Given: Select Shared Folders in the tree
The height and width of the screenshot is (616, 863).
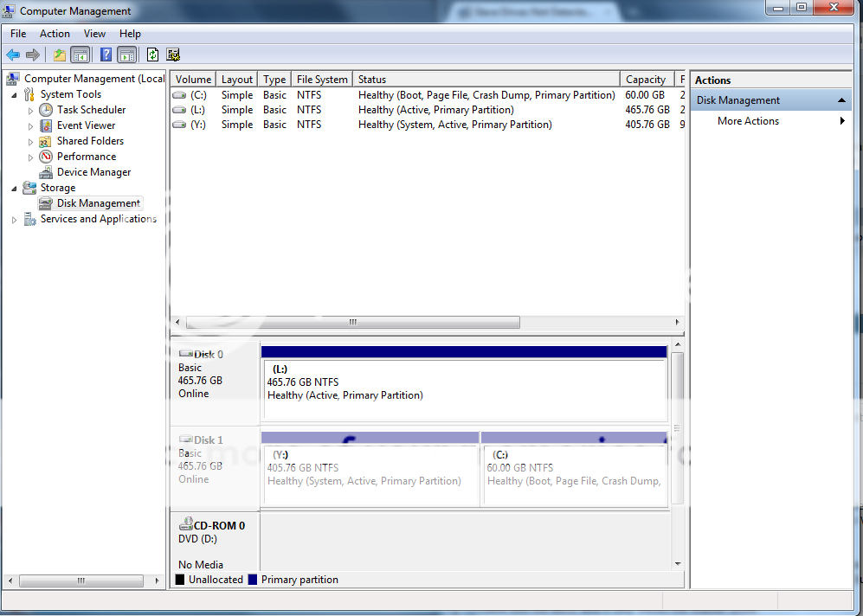Looking at the screenshot, I should coord(90,141).
